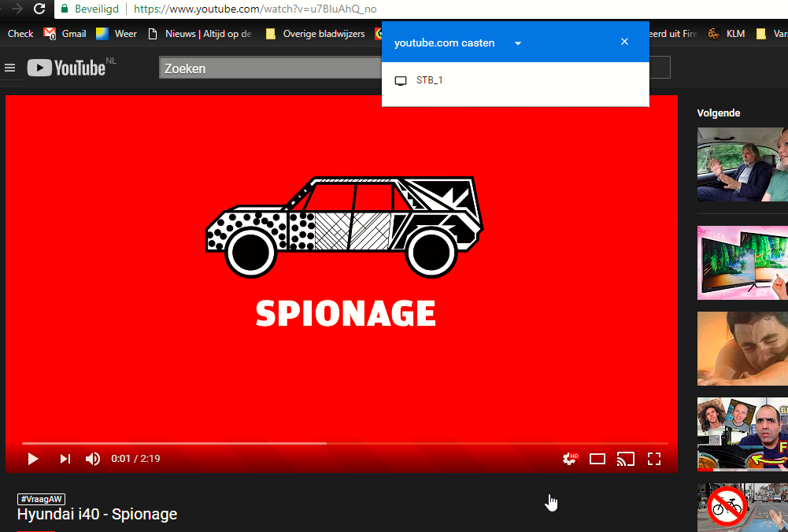Open the YouTube hamburger guide menu
788x532 pixels.
pyautogui.click(x=10, y=68)
